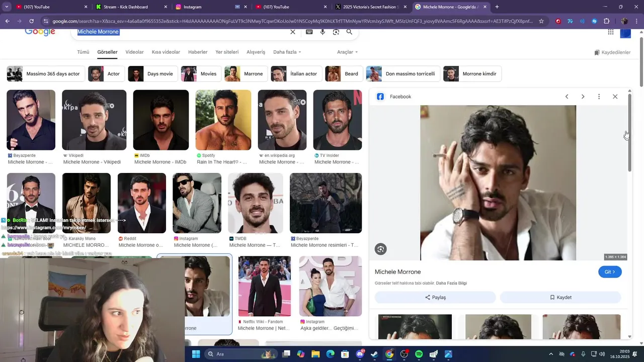Click the Paylaş share button
This screenshot has width=644, height=362.
click(x=435, y=297)
